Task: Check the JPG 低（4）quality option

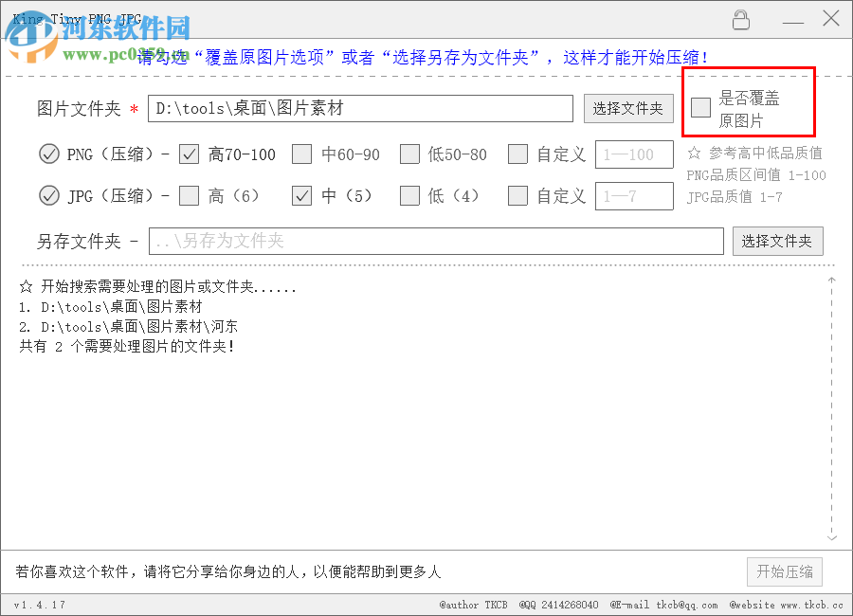Action: click(x=410, y=196)
